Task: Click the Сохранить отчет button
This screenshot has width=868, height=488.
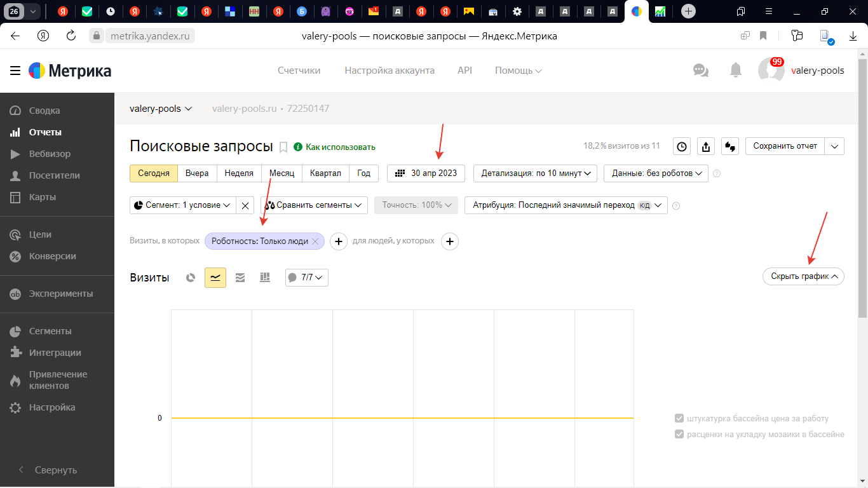Action: (x=785, y=146)
